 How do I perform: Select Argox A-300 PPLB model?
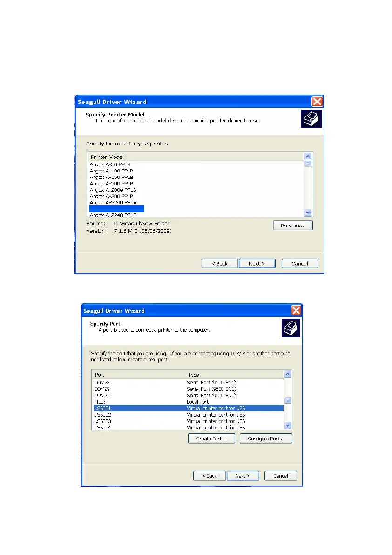tap(111, 197)
